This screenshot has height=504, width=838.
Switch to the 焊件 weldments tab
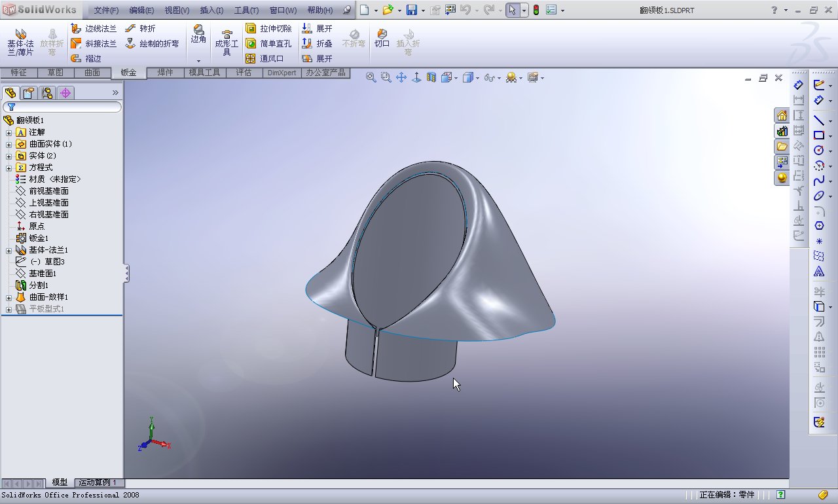(x=165, y=73)
